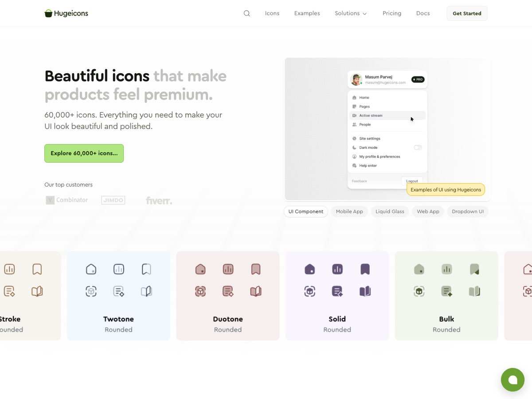The image size is (532, 399).
Task: Go to Examples in the top navigation
Action: [307, 13]
